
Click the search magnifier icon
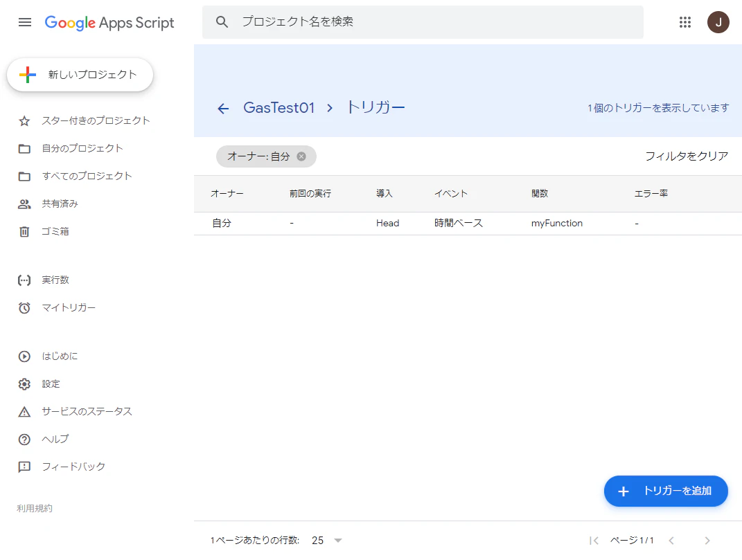pos(222,21)
